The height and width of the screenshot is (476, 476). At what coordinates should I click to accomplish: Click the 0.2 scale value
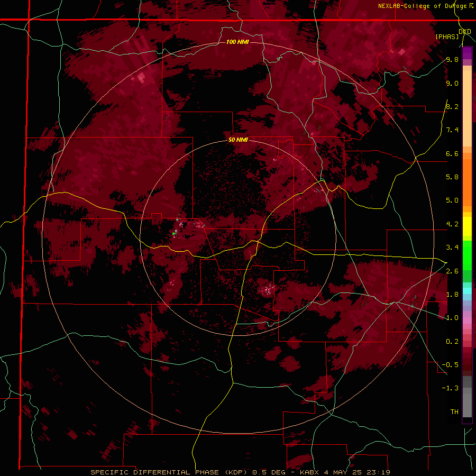pos(452,342)
